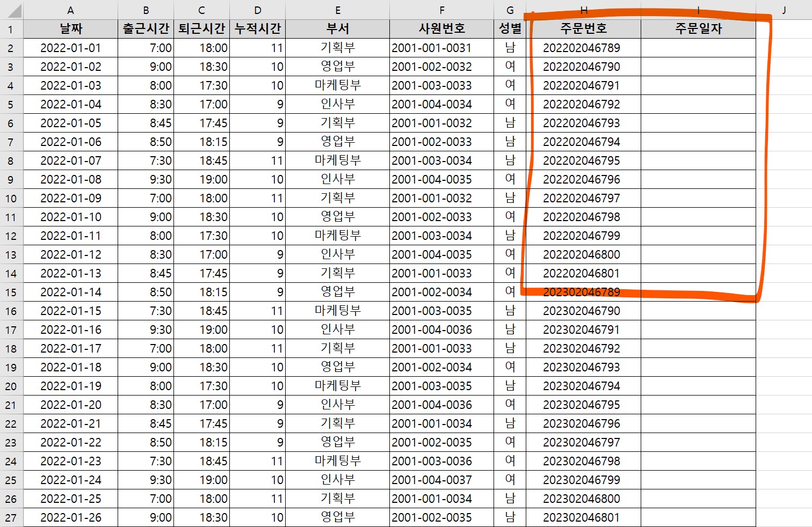Click 출근시간 9:30 in row 9
Screen dimensions: 812x527
click(146, 180)
